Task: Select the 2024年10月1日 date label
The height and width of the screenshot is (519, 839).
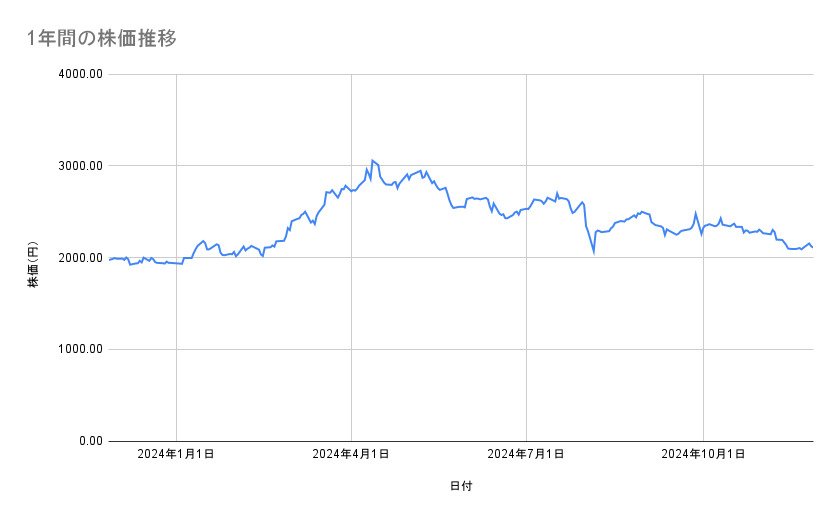Action: (703, 455)
